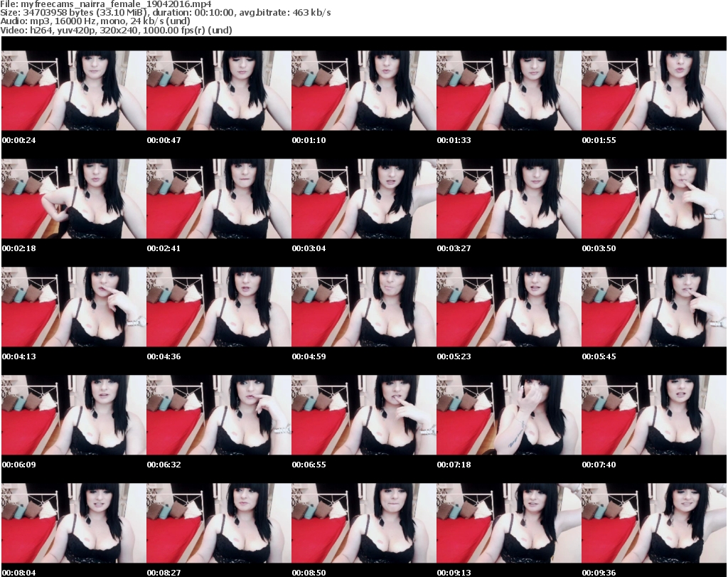Select the thumbnail above timestamp 00:02:41
Image resolution: width=728 pixels, height=577 pixels.
tap(219, 198)
